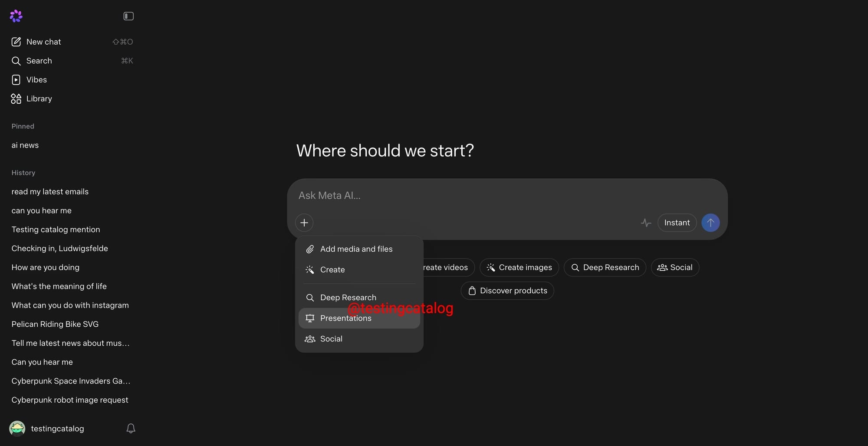Select Deep Research in the menu

359,298
